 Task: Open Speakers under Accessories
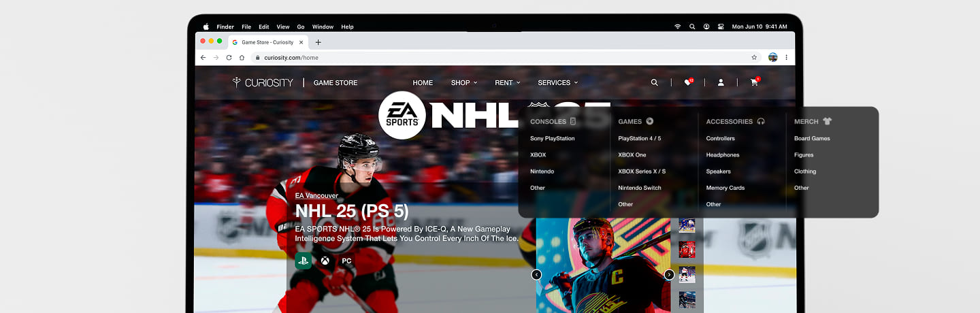pos(718,171)
